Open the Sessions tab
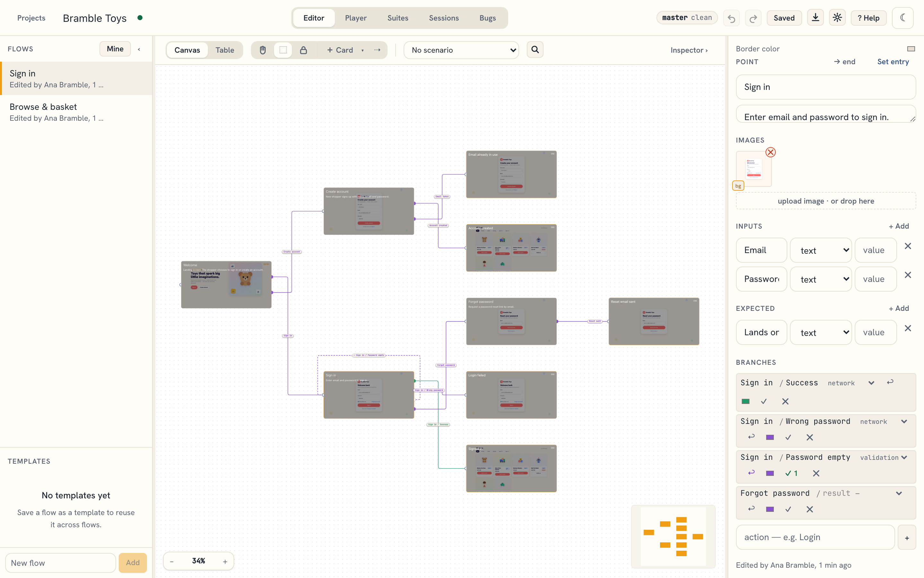Viewport: 924px width, 578px height. (444, 18)
